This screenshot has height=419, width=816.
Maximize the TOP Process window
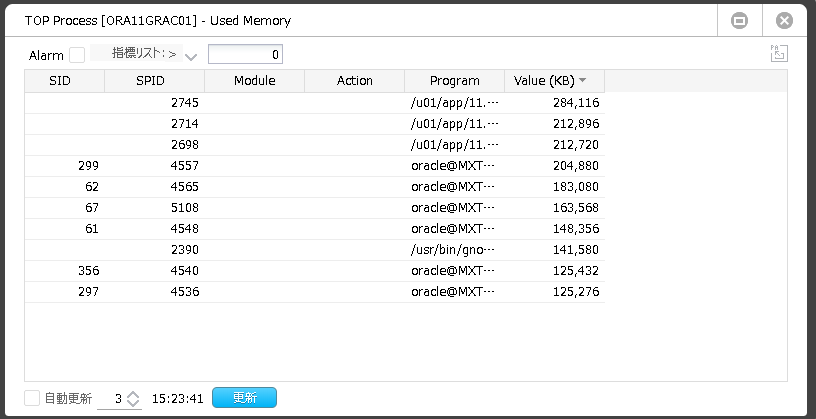coord(739,21)
